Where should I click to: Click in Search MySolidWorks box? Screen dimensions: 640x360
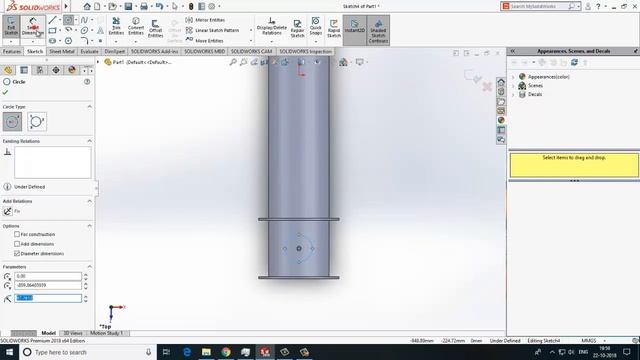tap(538, 6)
